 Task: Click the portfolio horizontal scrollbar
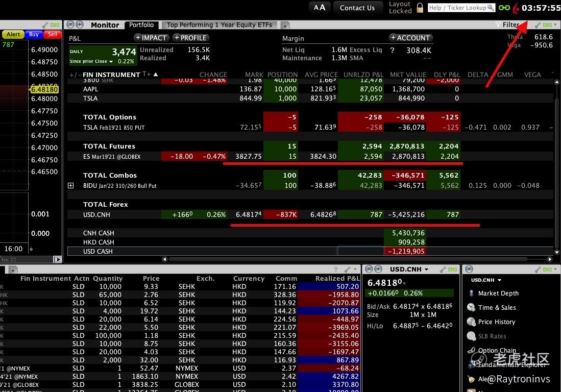click(x=348, y=259)
